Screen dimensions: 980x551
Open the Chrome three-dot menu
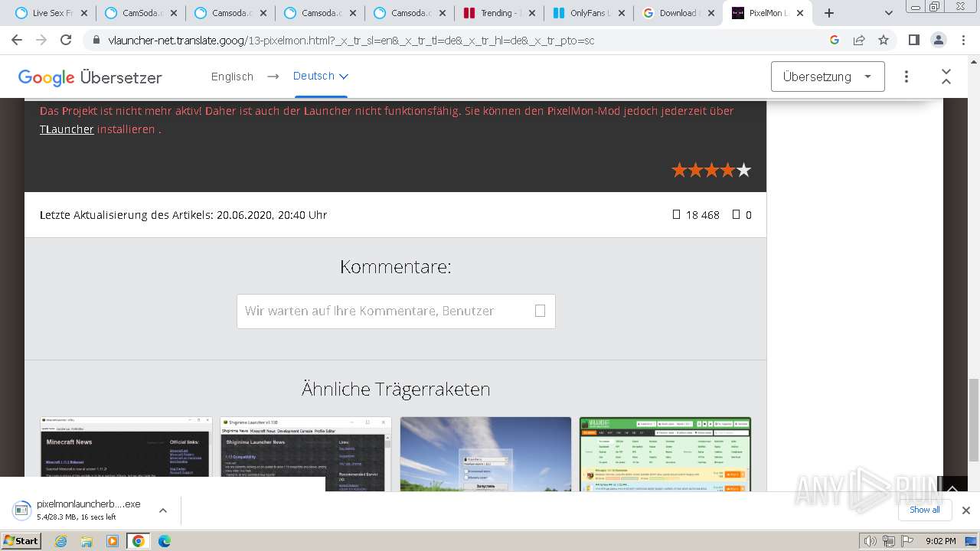click(962, 41)
